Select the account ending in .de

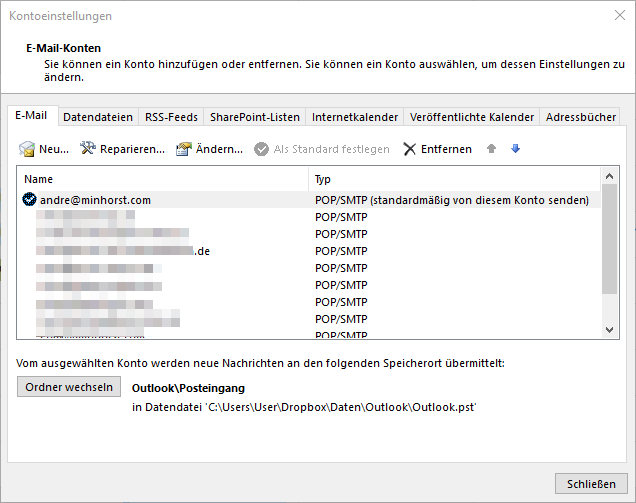pyautogui.click(x=308, y=251)
